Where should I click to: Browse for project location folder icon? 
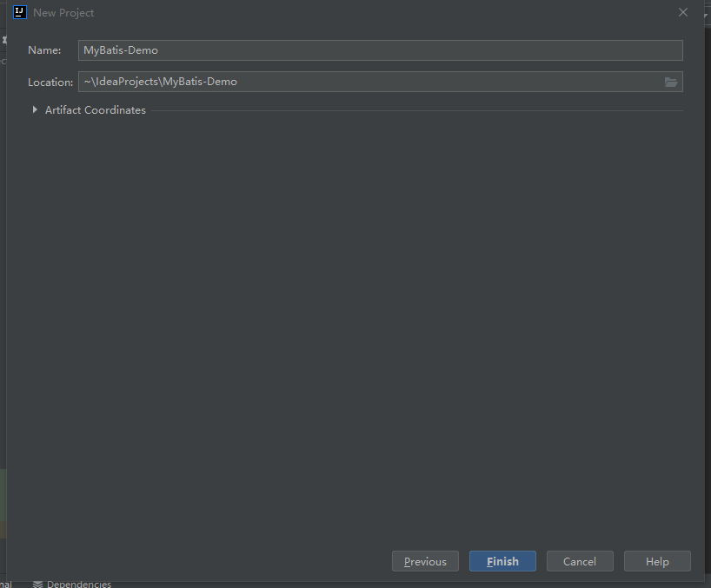671,82
